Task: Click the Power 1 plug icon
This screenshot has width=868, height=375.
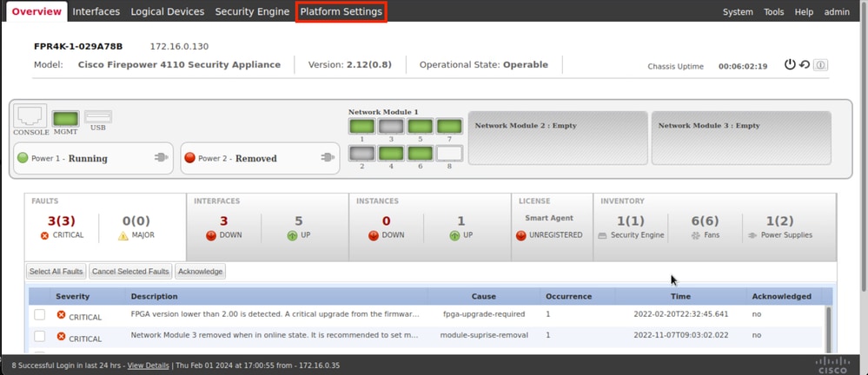Action: 161,158
